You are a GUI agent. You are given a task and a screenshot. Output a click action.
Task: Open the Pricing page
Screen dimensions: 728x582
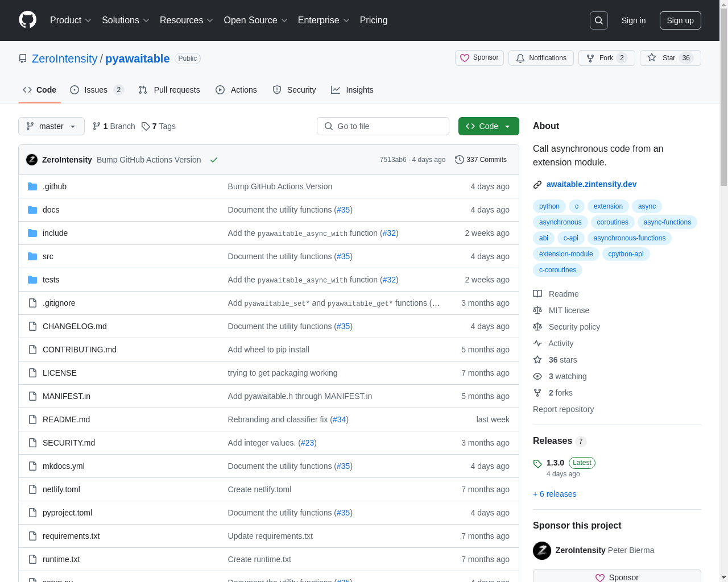pos(374,20)
